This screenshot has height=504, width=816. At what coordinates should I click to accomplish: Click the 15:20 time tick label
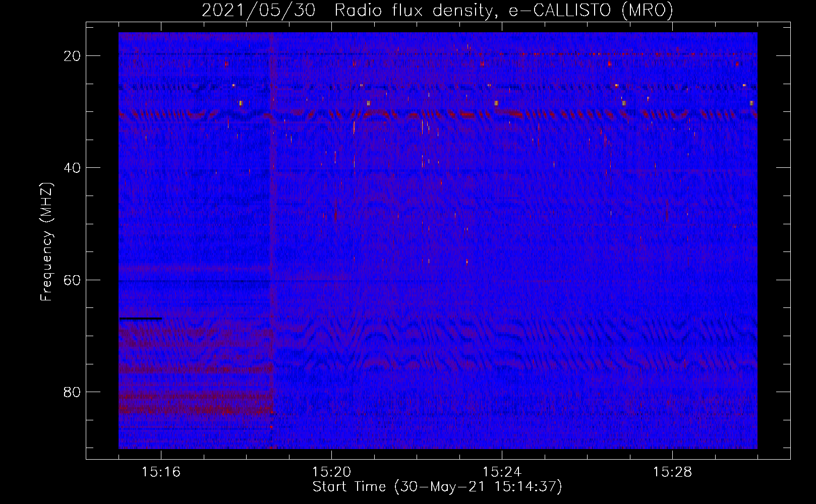click(331, 472)
